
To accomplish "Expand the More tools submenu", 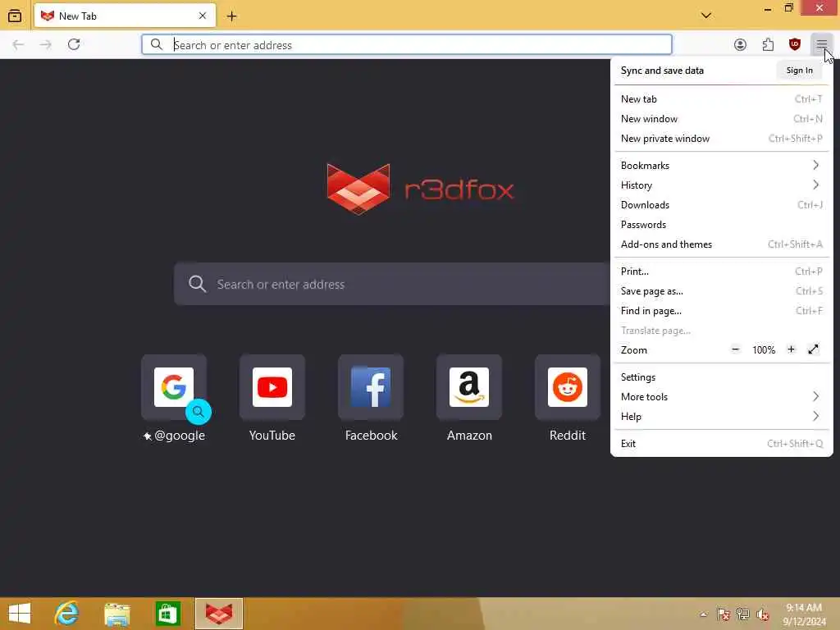I will point(722,398).
